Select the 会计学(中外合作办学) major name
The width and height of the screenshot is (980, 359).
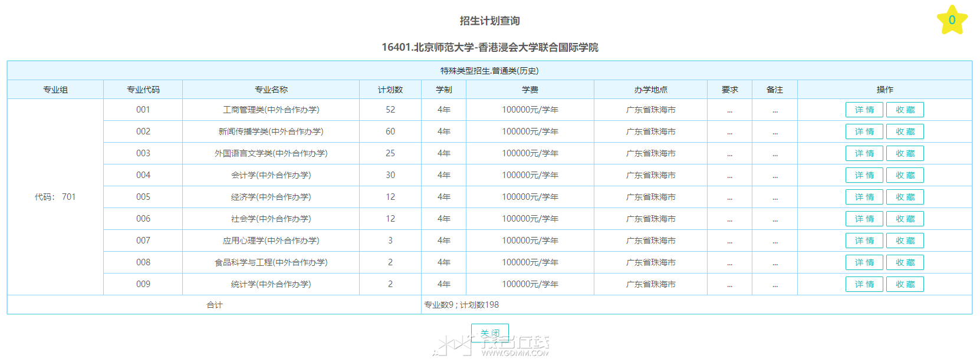point(271,175)
